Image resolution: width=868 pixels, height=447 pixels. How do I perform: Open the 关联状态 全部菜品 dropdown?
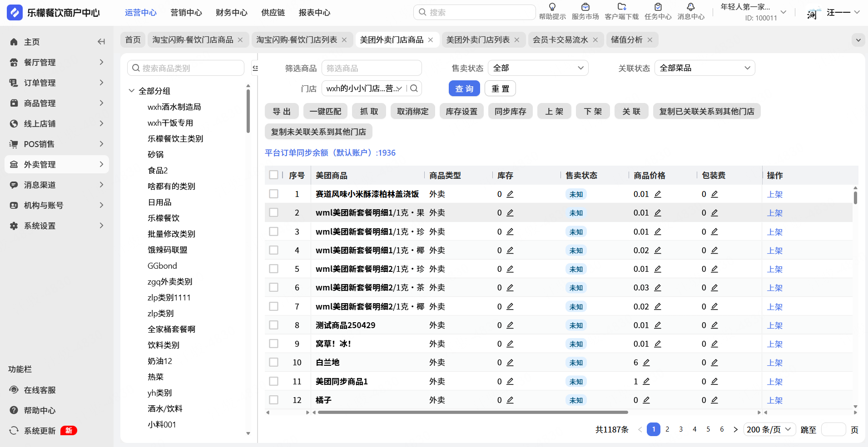pos(704,68)
